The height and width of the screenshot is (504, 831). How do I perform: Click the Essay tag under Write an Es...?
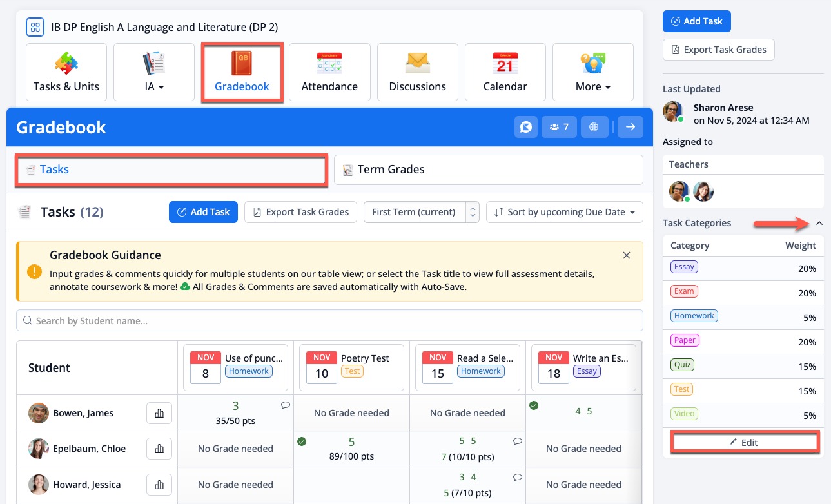click(x=587, y=371)
